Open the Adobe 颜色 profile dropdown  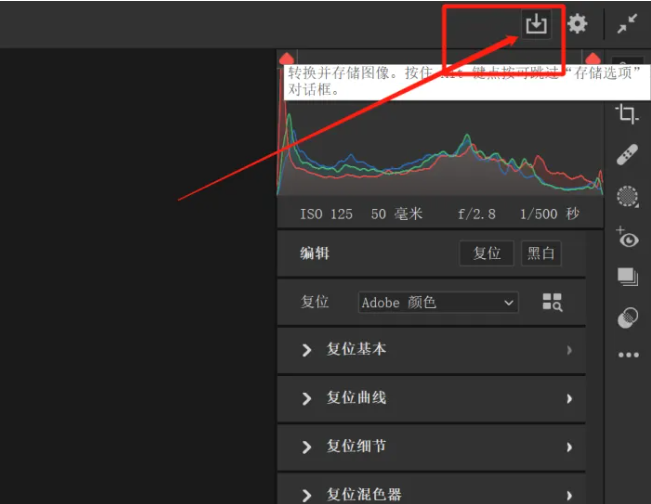[x=438, y=302]
